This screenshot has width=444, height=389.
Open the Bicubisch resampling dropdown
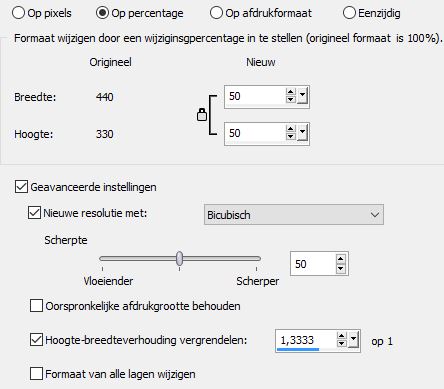point(294,215)
